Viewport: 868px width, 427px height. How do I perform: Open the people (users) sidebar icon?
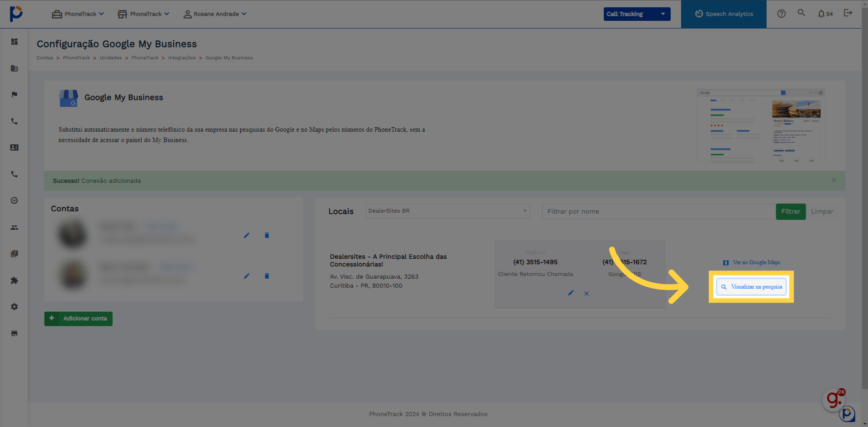click(14, 228)
